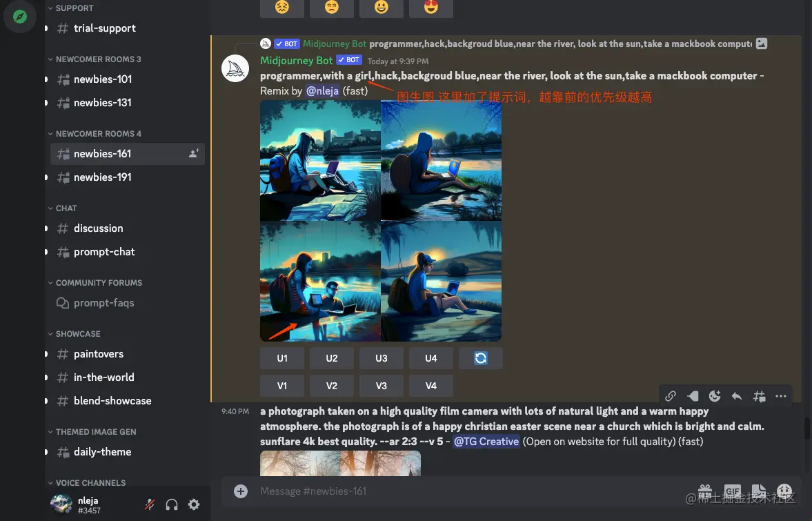Image resolution: width=812 pixels, height=521 pixels.
Task: Click the U3 upscale button
Action: (381, 358)
